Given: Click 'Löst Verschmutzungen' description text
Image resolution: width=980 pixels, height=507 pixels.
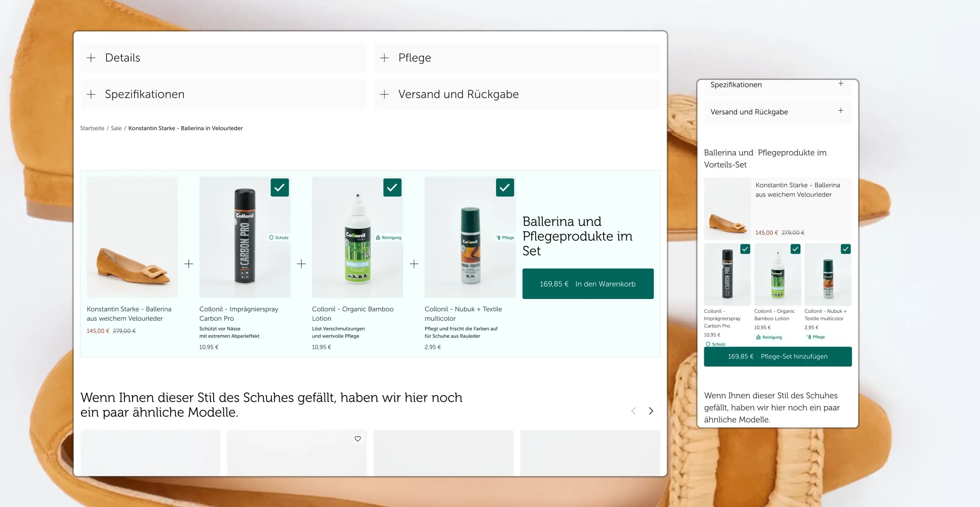Looking at the screenshot, I should pos(338,329).
